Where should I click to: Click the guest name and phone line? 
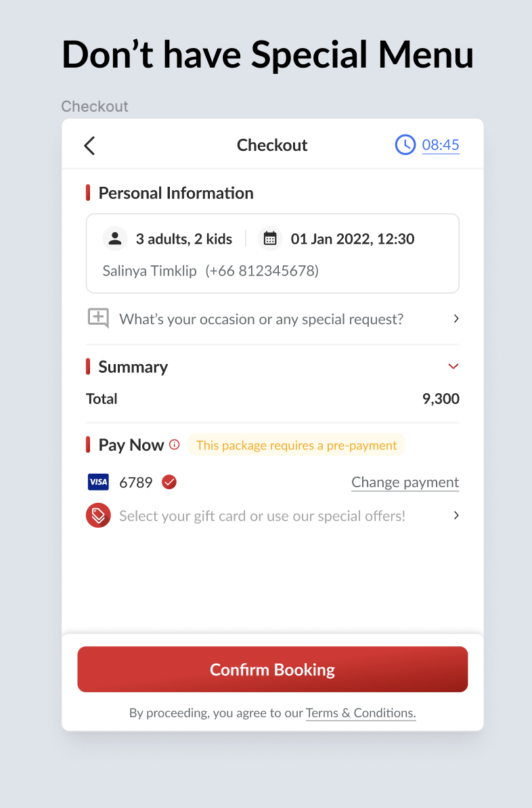(x=210, y=271)
